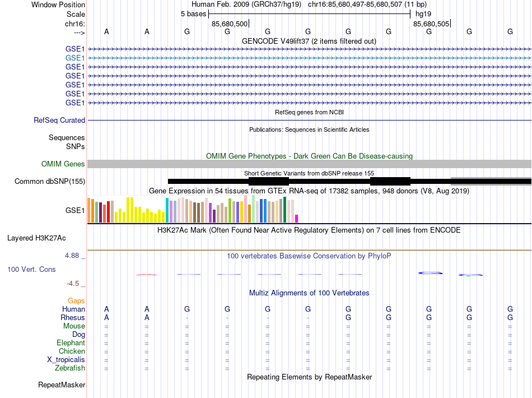Click the OMIM Gene Phenotypes track title

[x=310, y=156]
